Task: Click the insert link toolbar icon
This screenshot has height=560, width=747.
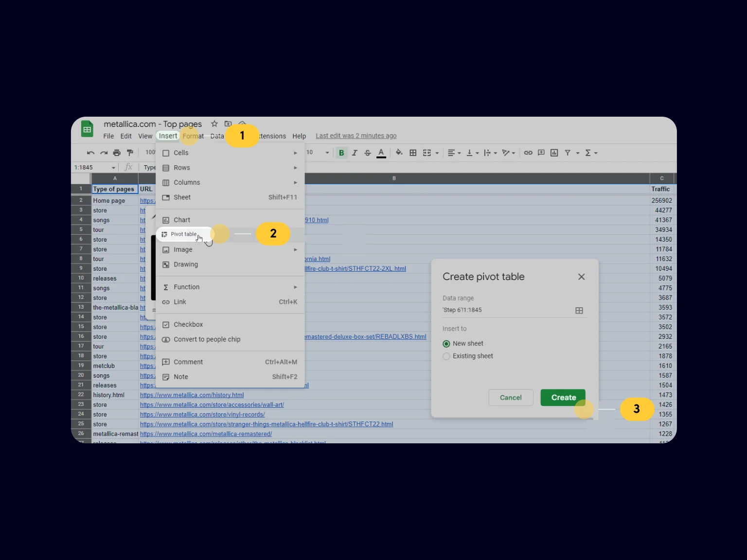Action: [x=528, y=153]
